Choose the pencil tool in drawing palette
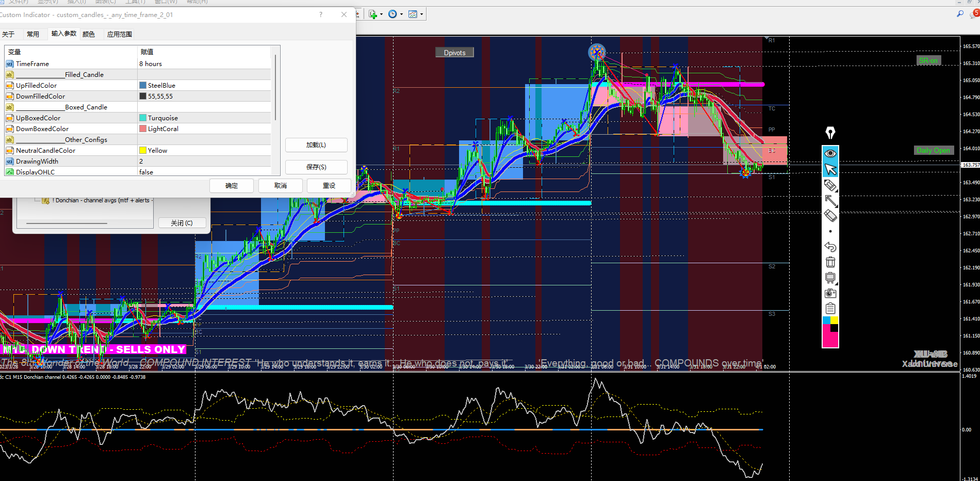The height and width of the screenshot is (481, 980). point(830,185)
